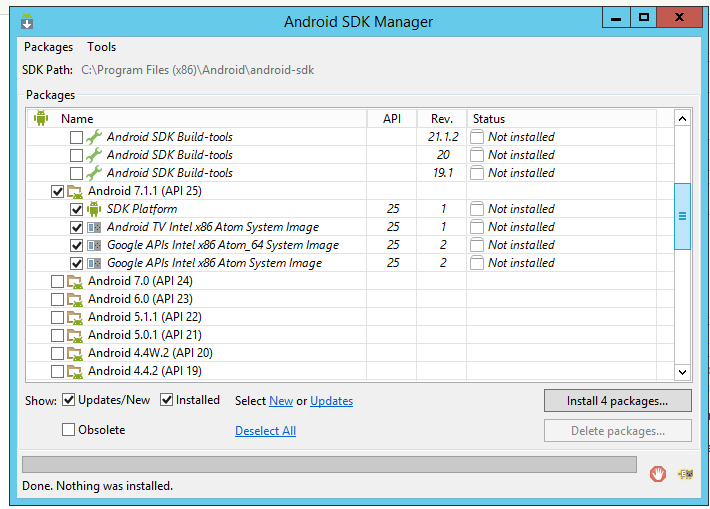Click the status icon for Android TV system image
Image resolution: width=710 pixels, height=509 pixels.
pyautogui.click(x=477, y=227)
